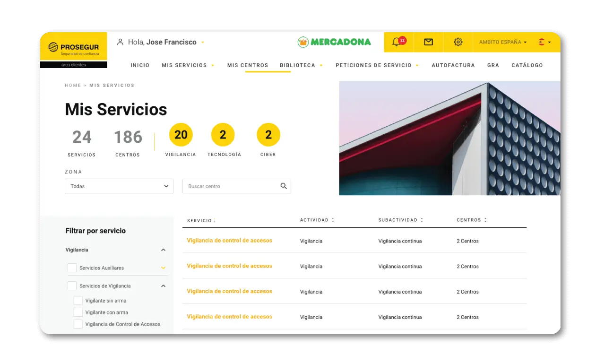Switch to the Autofactura tab
605x364 pixels.
coord(453,65)
